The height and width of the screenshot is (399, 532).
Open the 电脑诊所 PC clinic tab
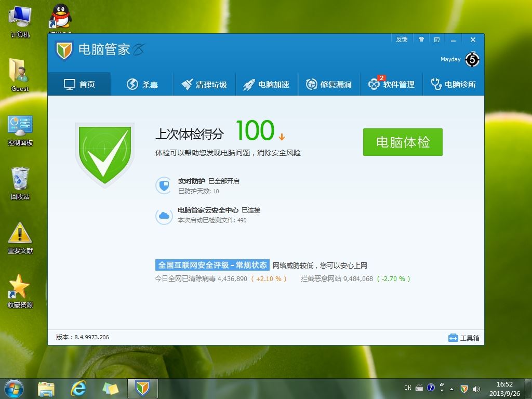pos(454,84)
